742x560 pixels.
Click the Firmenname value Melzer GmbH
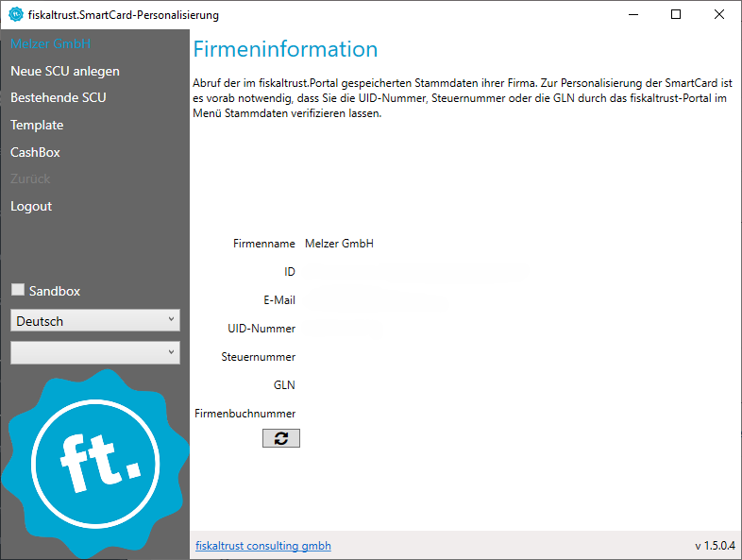339,244
